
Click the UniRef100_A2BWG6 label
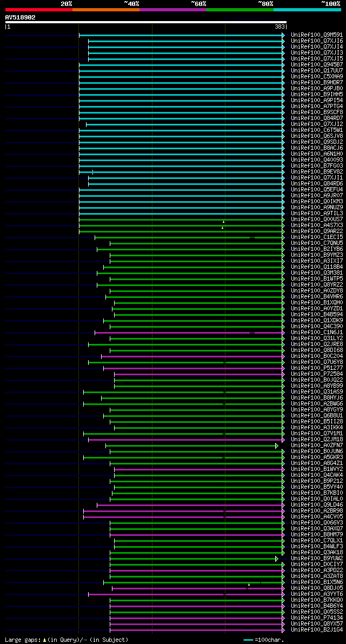click(316, 404)
